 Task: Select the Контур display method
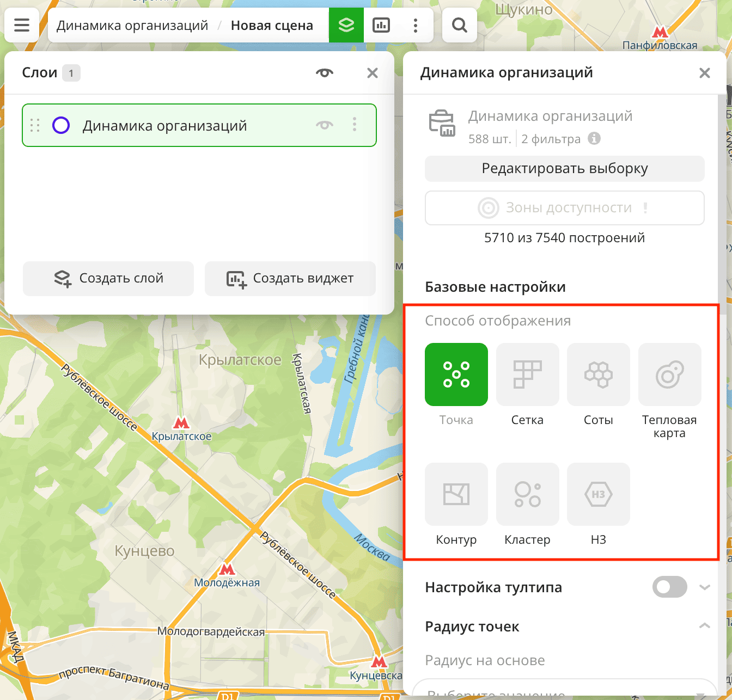pos(456,494)
